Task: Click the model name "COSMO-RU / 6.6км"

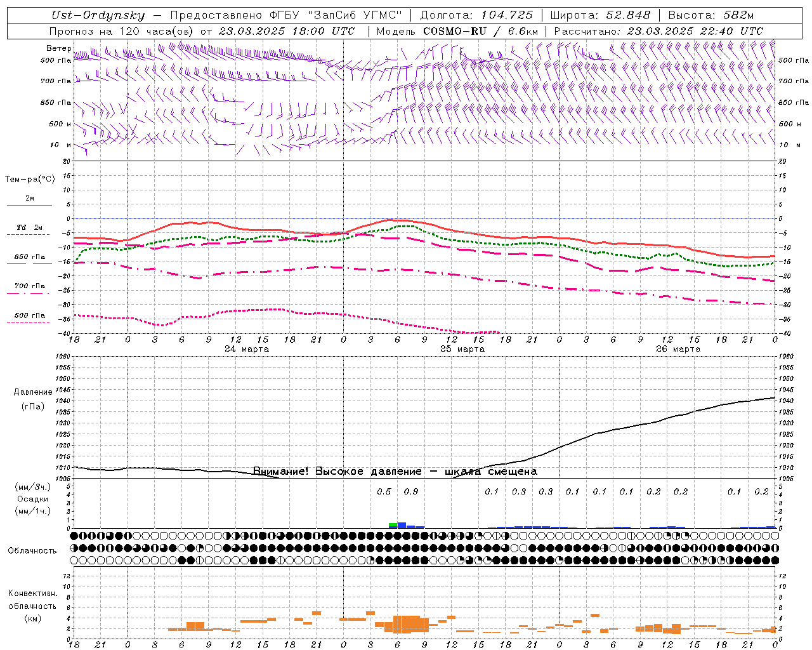Action: pyautogui.click(x=480, y=31)
